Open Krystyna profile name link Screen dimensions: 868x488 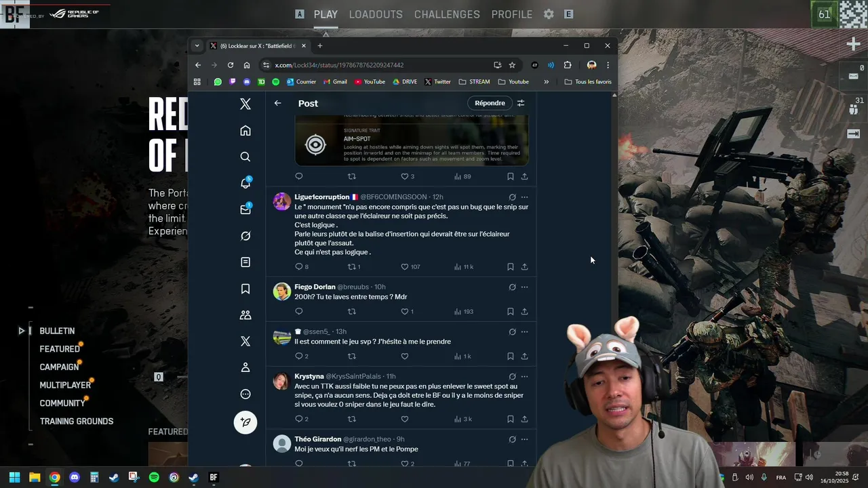point(309,376)
